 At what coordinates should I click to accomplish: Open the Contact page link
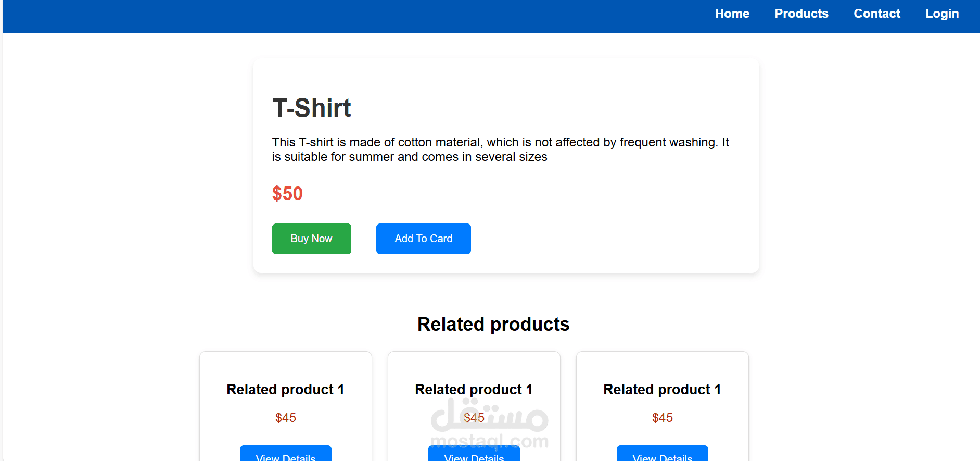(x=876, y=14)
